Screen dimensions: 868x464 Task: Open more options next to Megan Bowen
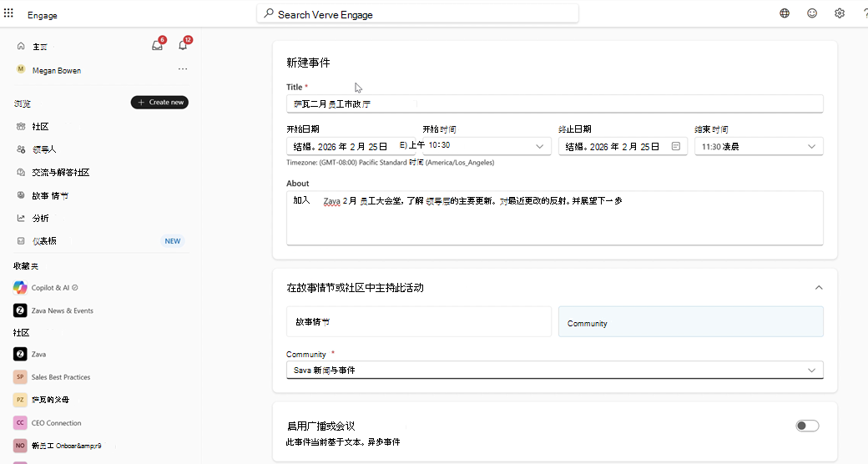[183, 69]
